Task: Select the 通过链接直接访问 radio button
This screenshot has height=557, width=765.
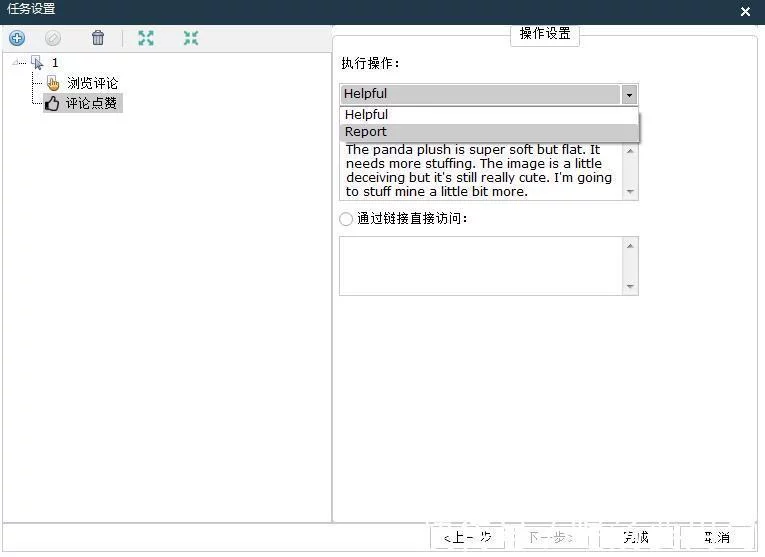Action: pos(346,219)
